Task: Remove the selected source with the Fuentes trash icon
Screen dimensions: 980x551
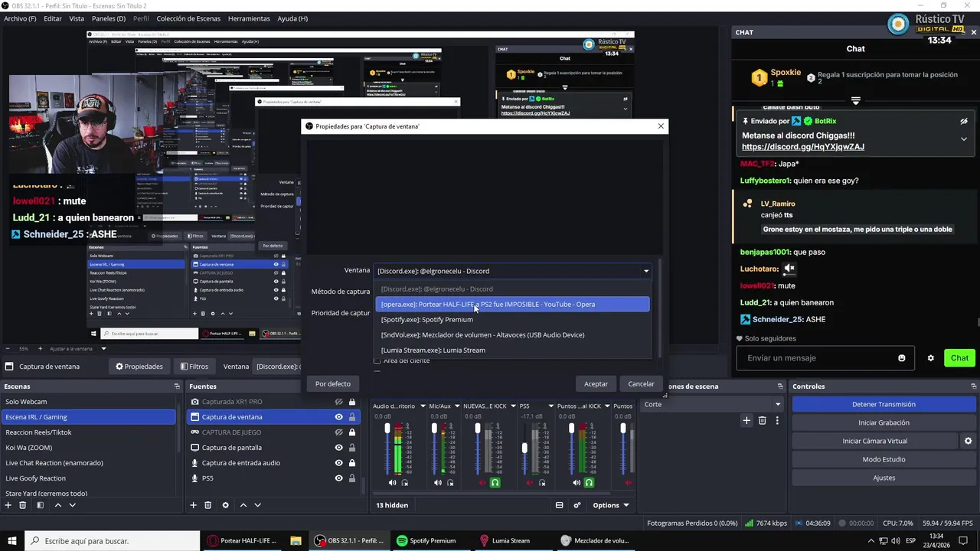Action: [x=208, y=505]
